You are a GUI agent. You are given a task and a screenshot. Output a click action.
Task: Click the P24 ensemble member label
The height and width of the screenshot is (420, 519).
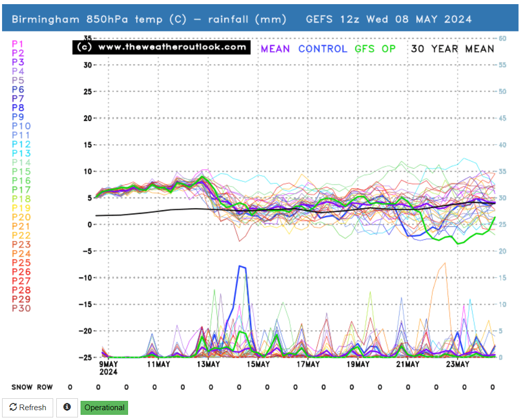(x=21, y=253)
